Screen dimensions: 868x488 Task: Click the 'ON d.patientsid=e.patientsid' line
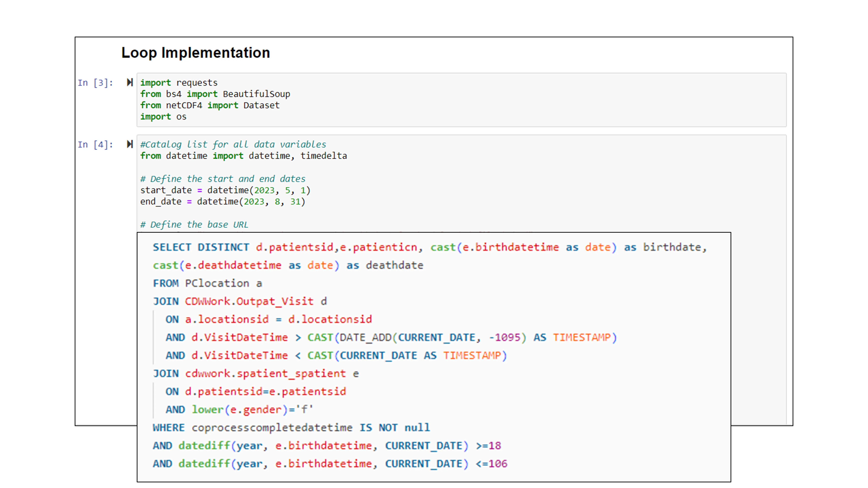256,392
